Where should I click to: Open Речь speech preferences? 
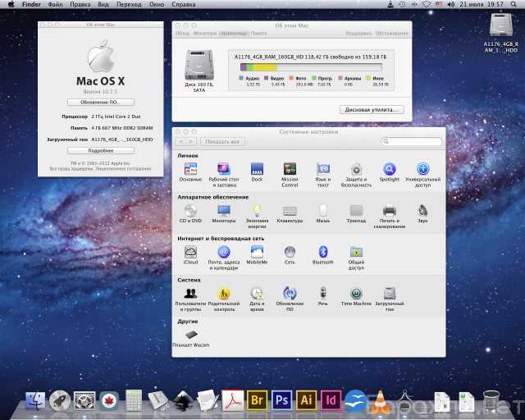coord(322,296)
